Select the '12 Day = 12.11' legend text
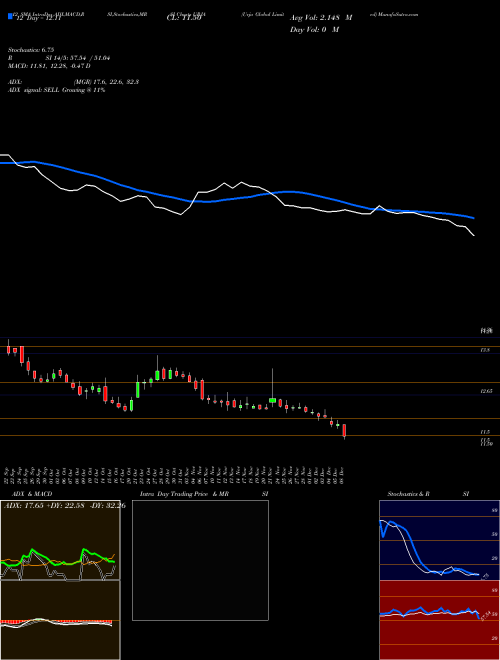The height and width of the screenshot is (660, 500). 38,19
